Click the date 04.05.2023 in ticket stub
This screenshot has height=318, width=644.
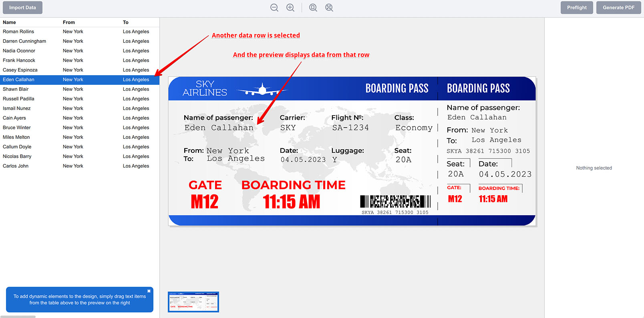(505, 174)
